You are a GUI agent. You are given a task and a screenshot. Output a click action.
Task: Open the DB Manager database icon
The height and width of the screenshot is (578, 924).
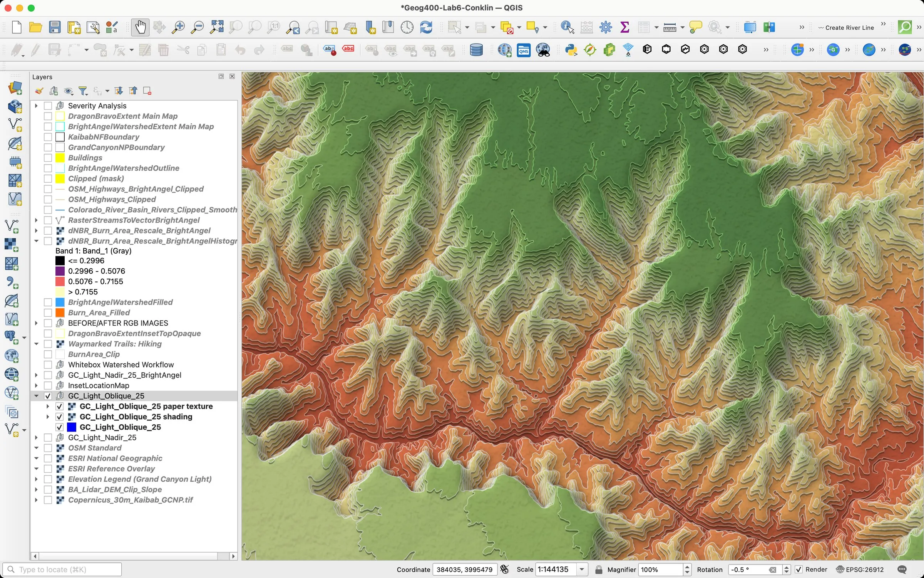pyautogui.click(x=477, y=50)
